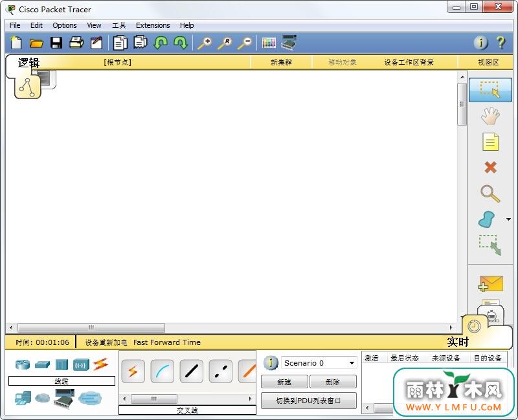Pick the copper cross-over dashed cable
The width and height of the screenshot is (518, 420).
click(x=221, y=371)
